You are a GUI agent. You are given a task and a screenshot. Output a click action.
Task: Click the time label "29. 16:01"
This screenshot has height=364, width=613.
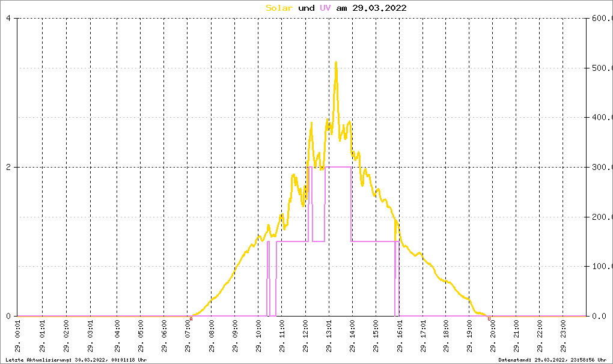(x=400, y=336)
